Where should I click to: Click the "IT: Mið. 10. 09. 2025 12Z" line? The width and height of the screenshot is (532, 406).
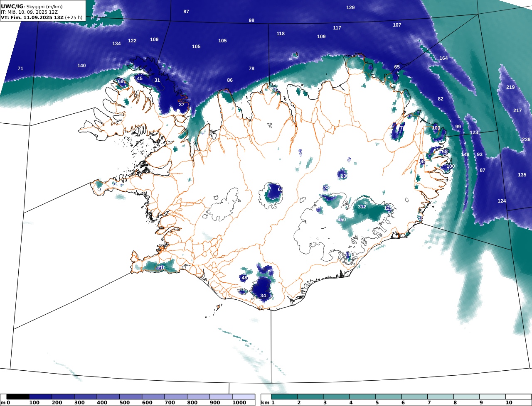[29, 12]
